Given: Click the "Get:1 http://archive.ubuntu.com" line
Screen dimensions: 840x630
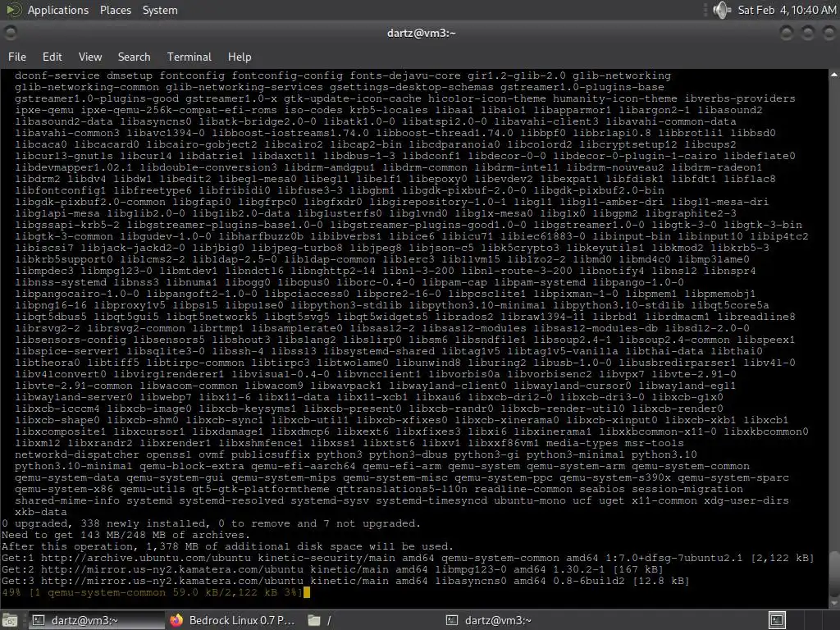Looking at the screenshot, I should pyautogui.click(x=408, y=558).
